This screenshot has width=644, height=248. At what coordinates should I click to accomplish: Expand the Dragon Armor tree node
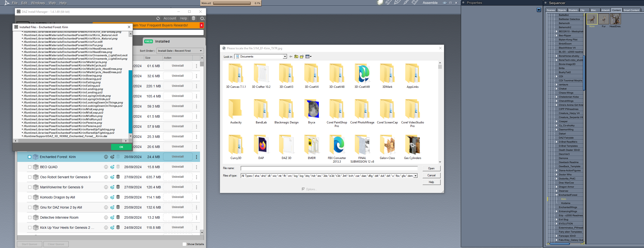(x=556, y=187)
